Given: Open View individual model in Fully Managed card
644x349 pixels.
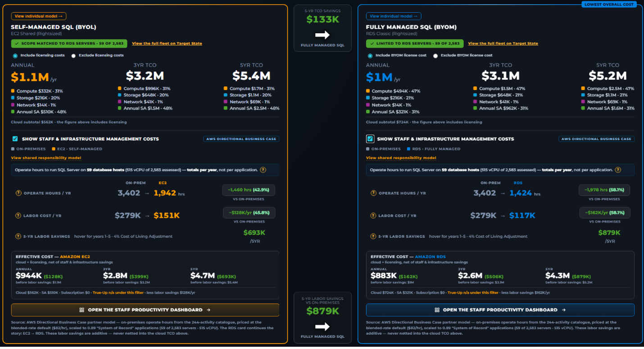Looking at the screenshot, I should (394, 16).
